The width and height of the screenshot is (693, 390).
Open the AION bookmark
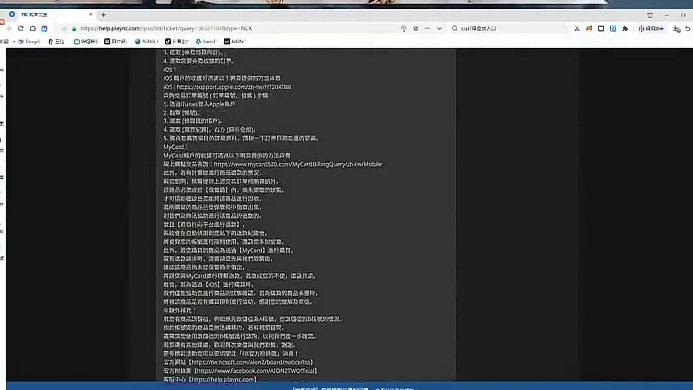pyautogui.click(x=234, y=41)
